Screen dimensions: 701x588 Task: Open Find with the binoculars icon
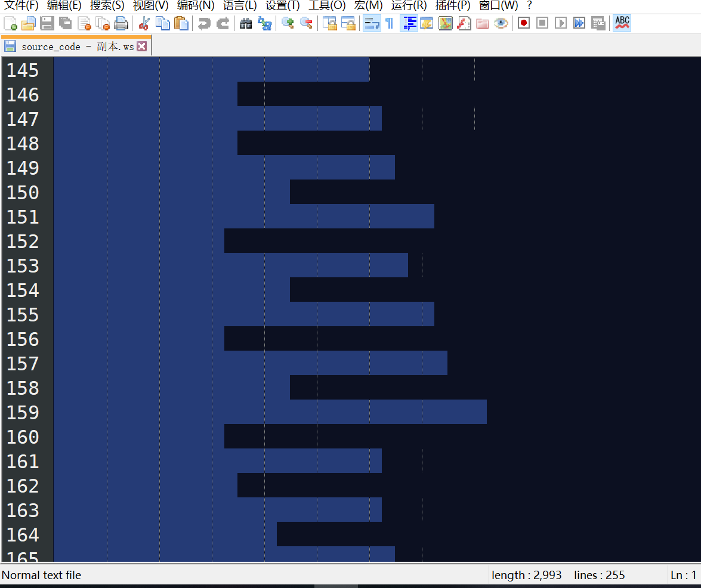coord(246,23)
